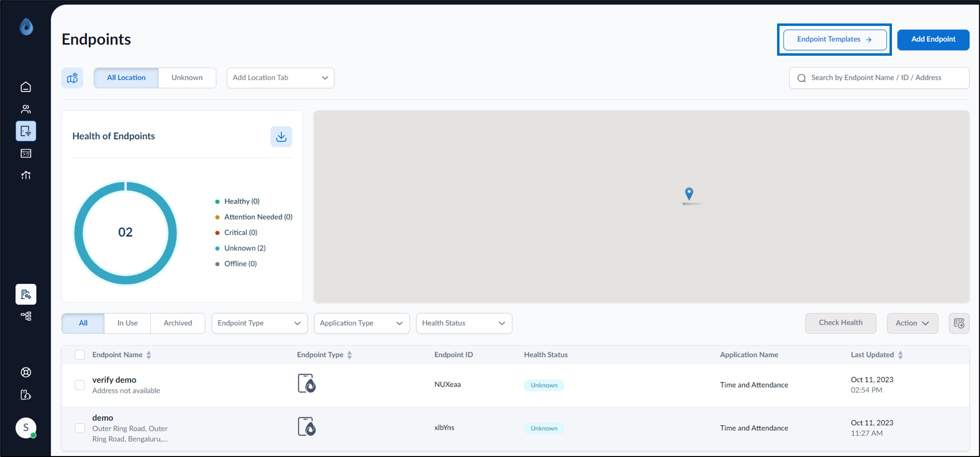Click endpoint ID NUXeaa
Screen dimensions: 980x457
[447, 385]
